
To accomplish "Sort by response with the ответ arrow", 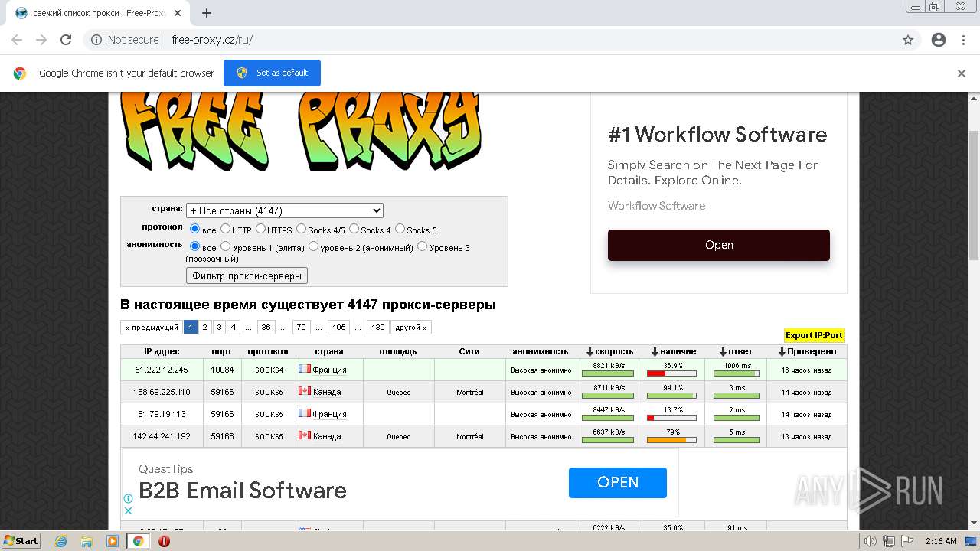I will [722, 352].
